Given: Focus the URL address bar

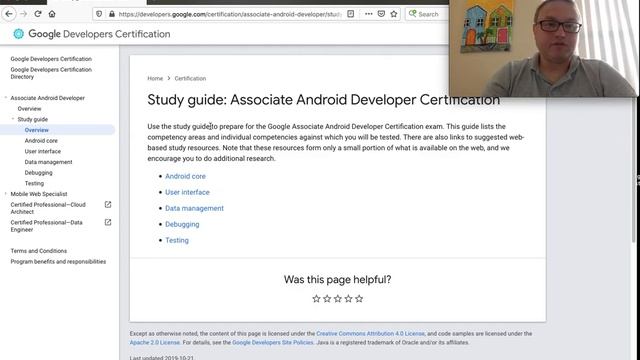Looking at the screenshot, I should 229,14.
